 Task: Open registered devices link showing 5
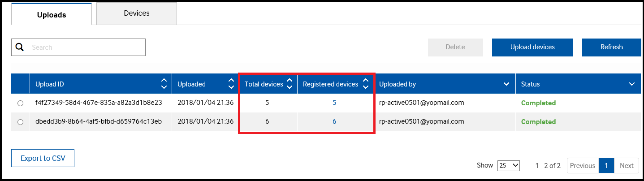tap(334, 103)
